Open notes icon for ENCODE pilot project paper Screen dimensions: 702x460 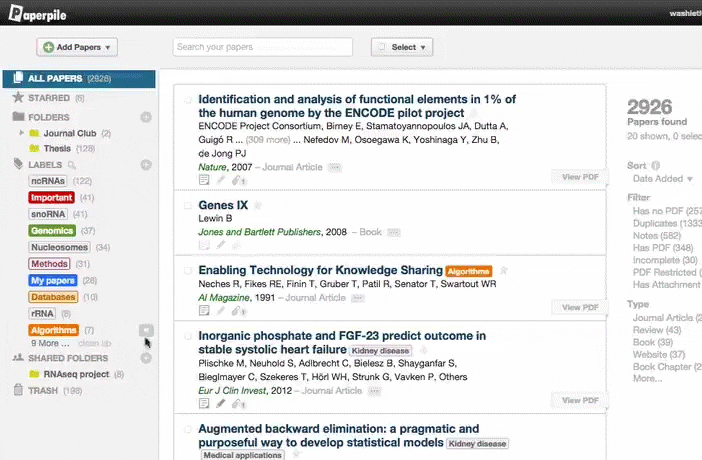click(205, 181)
